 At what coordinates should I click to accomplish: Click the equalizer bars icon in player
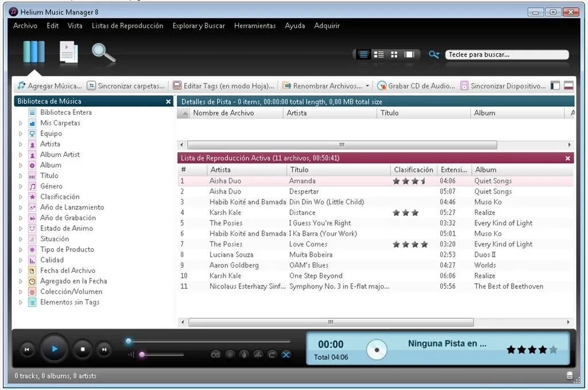(258, 354)
